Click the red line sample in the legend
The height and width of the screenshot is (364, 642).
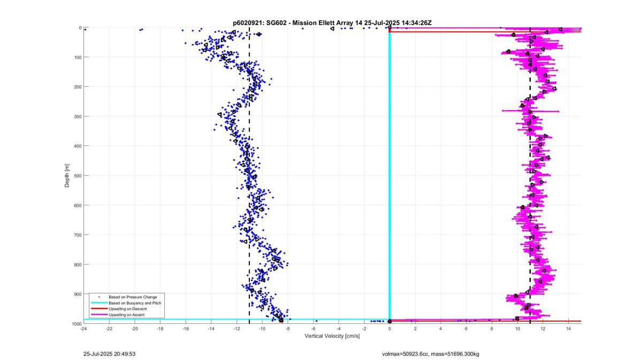[x=98, y=309]
